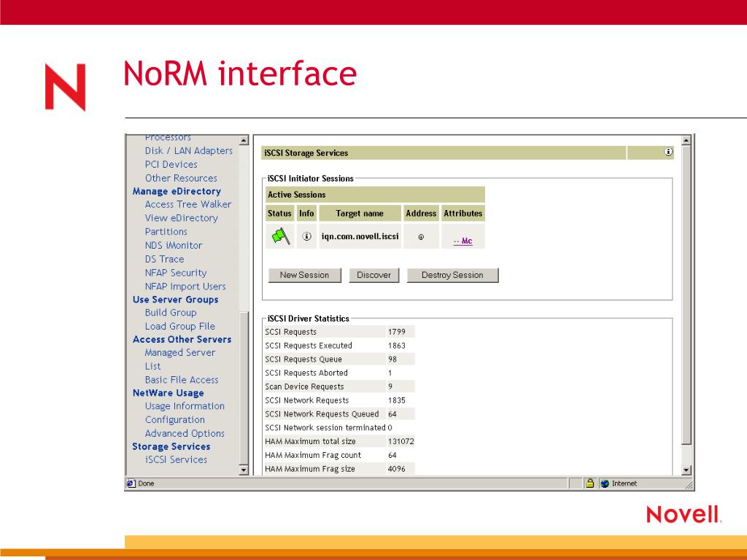
Task: Open Build Group link
Action: tap(171, 312)
